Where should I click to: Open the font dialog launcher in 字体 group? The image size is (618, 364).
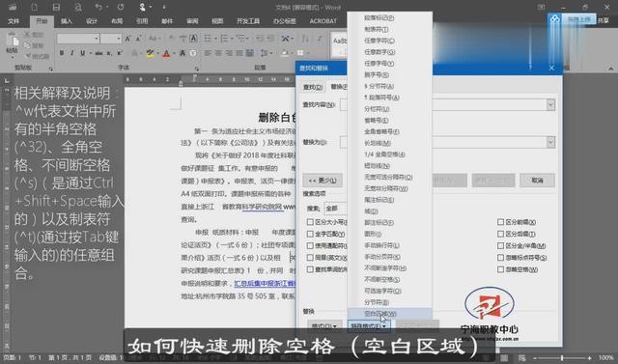click(x=196, y=69)
